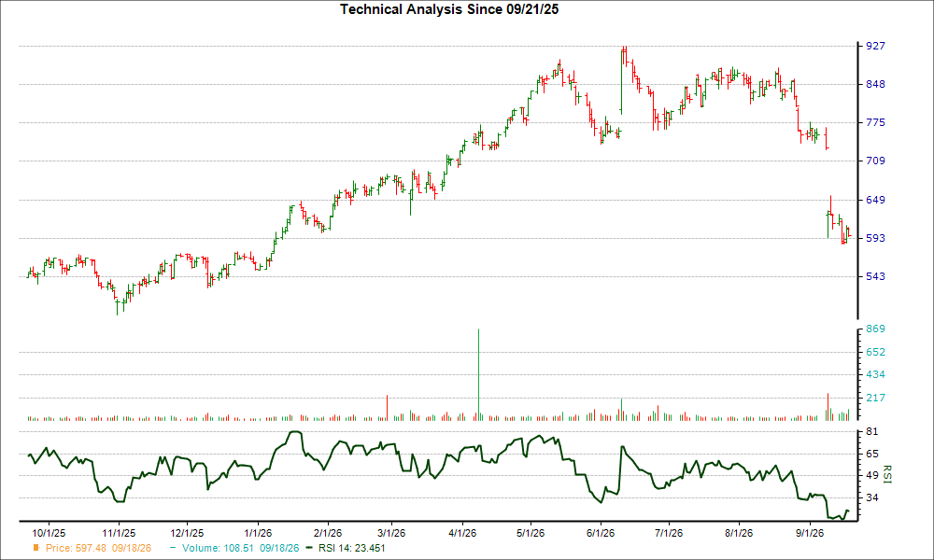Image resolution: width=934 pixels, height=560 pixels.
Task: Select the 1/1/26 date label
Action: point(258,533)
